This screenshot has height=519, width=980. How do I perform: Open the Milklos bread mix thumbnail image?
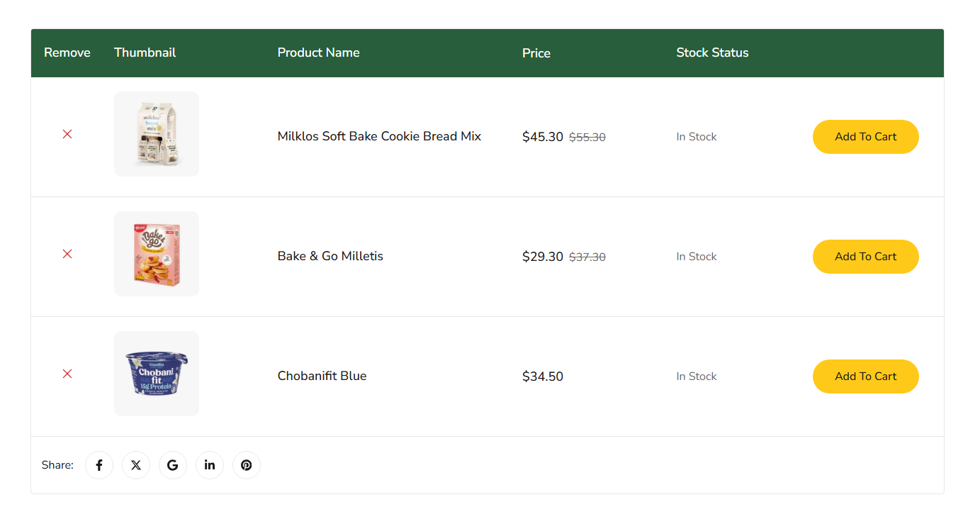157,134
